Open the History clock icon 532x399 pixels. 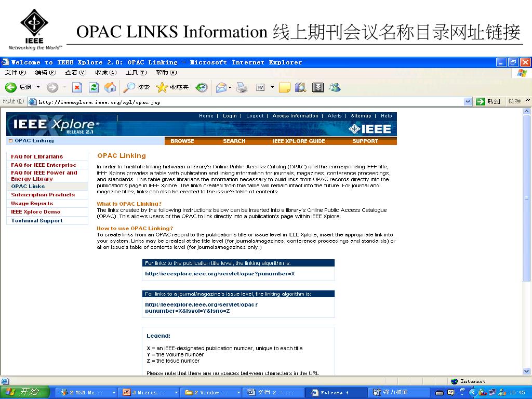(x=202, y=87)
